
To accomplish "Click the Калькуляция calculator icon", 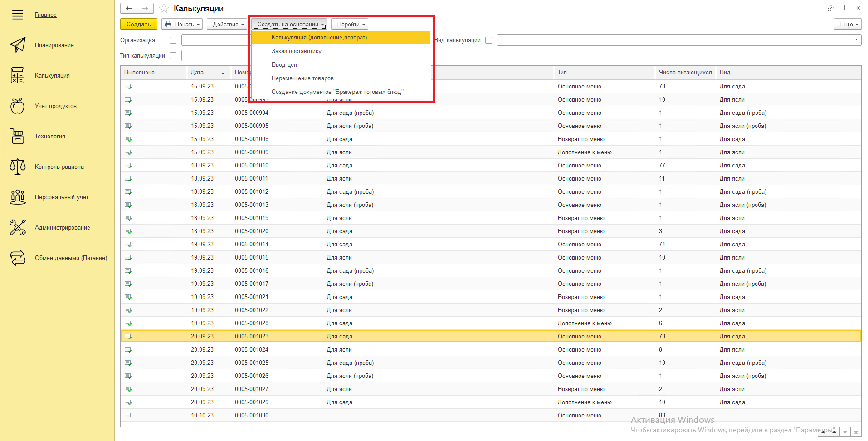I will click(18, 75).
